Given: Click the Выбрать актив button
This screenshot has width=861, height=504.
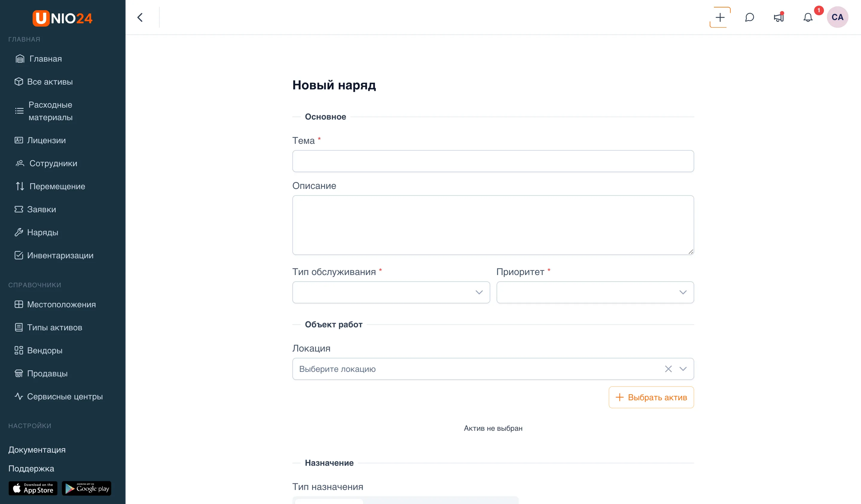Looking at the screenshot, I should 651,397.
